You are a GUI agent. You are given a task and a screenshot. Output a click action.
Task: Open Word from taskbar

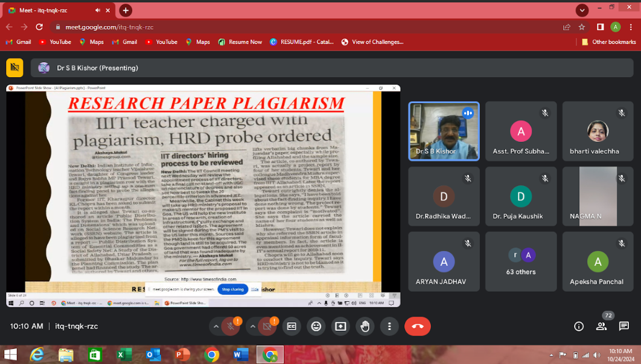[241, 354]
